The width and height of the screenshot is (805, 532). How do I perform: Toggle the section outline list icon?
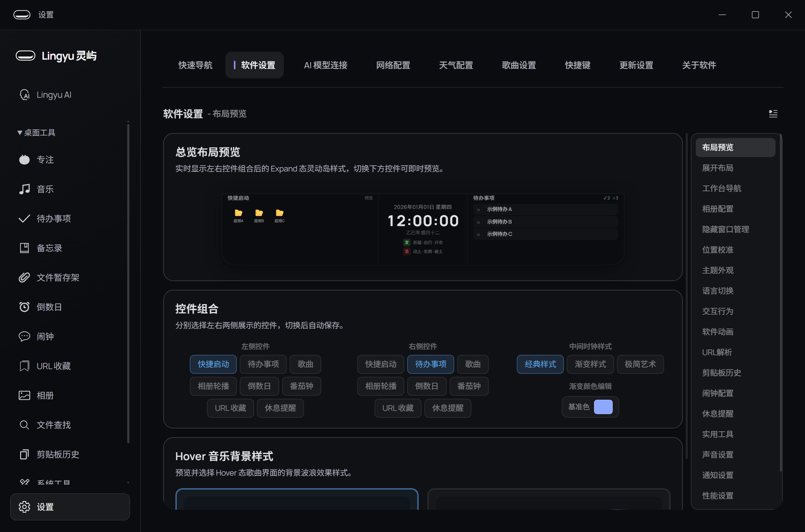pyautogui.click(x=773, y=114)
